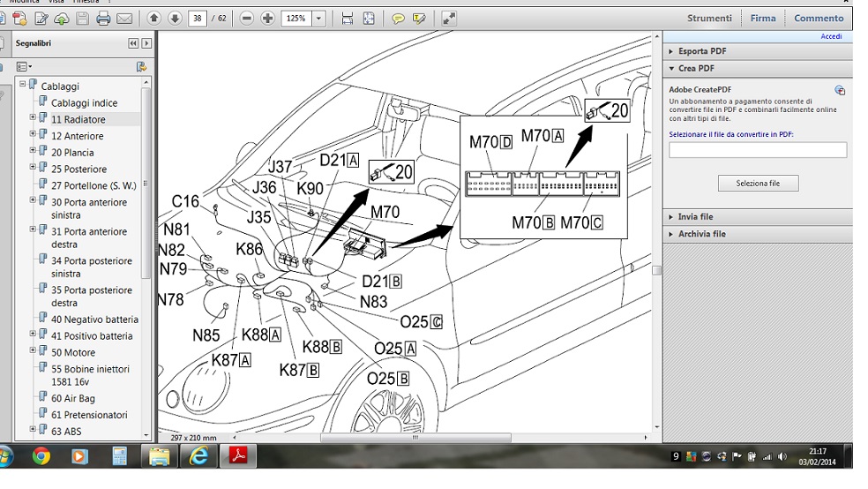Viewport: 868px width, 489px height.
Task: Select the 34 Porta posteriore sinistra bookmark
Action: 92,267
